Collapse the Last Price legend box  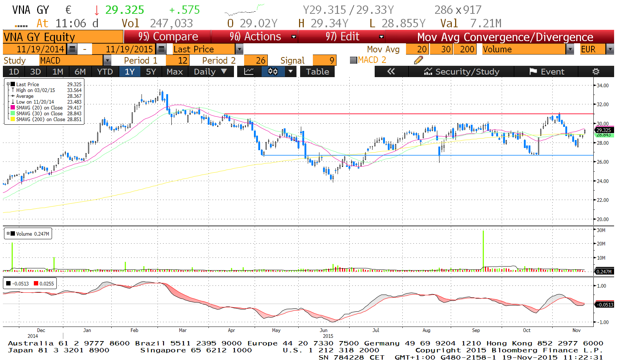coord(8,84)
